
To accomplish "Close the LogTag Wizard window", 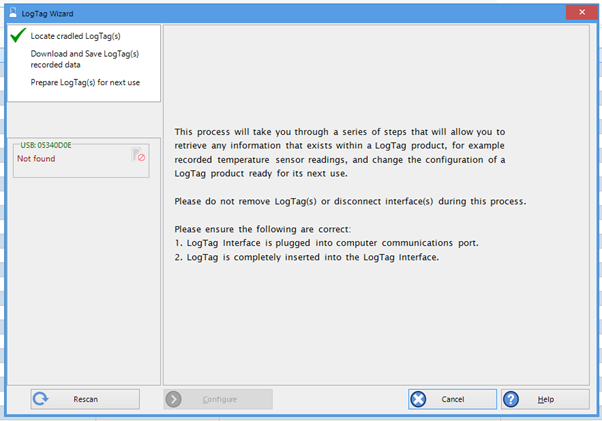I will point(581,11).
